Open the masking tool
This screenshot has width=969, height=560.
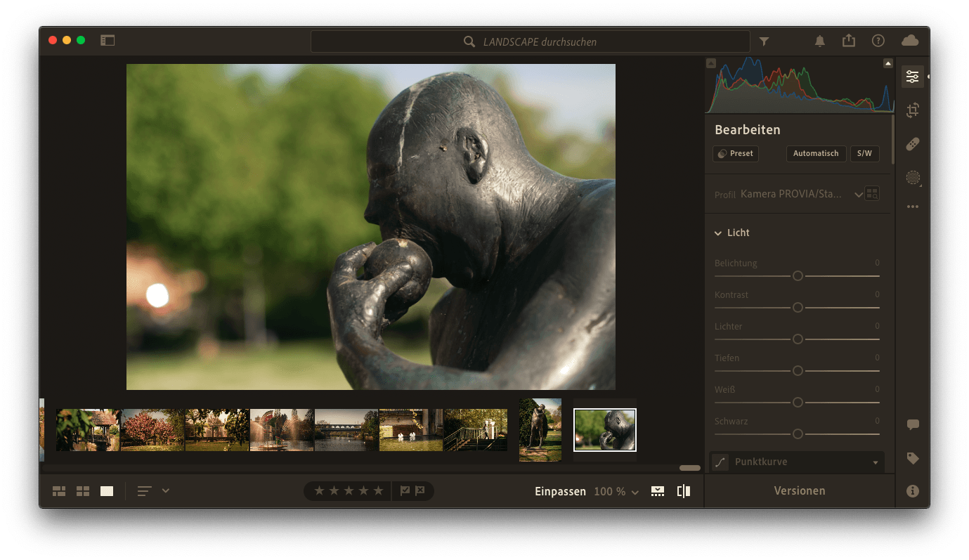(912, 178)
